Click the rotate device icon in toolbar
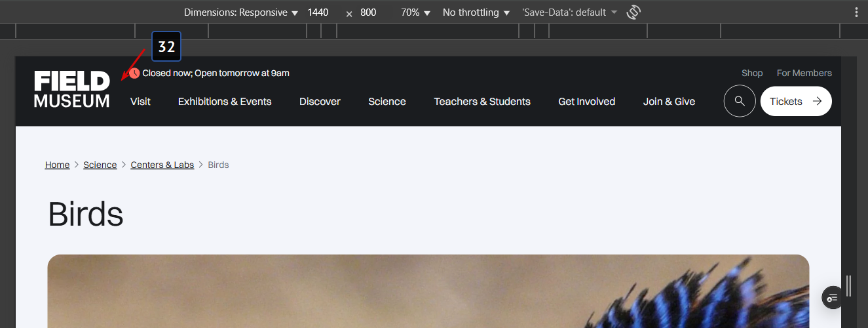Viewport: 868px width, 328px height. point(633,12)
